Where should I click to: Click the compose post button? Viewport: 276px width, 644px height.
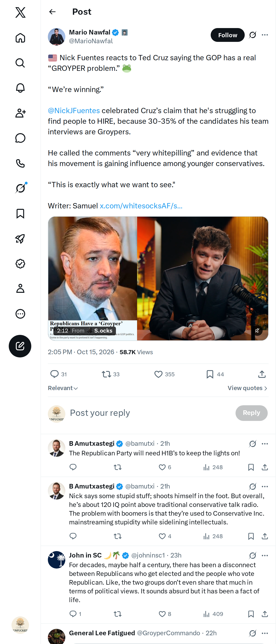point(20,346)
